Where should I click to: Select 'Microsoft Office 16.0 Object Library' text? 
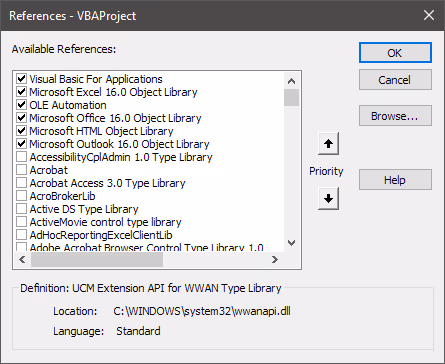tap(115, 118)
